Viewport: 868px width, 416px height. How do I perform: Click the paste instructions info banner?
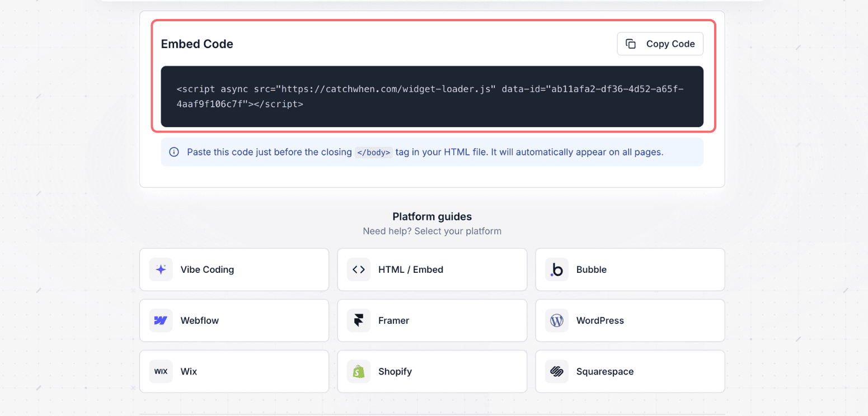point(432,152)
